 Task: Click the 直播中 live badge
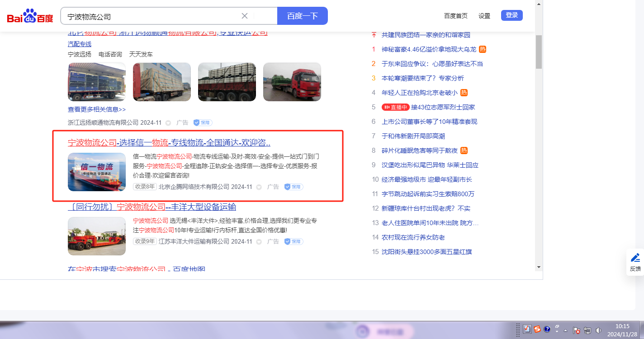tap(396, 107)
